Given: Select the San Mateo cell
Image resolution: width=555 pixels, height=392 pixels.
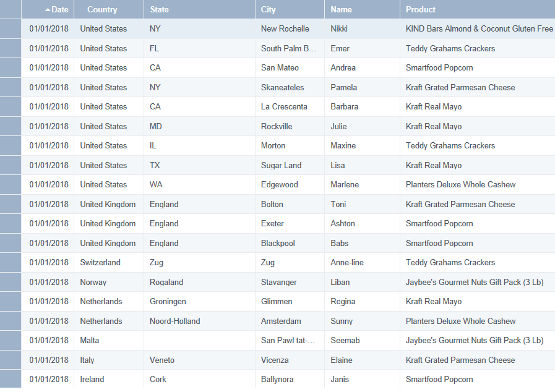Looking at the screenshot, I should (x=290, y=67).
